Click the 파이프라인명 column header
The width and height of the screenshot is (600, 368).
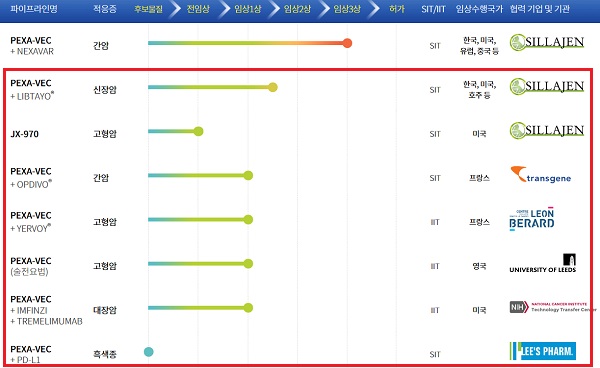tap(34, 9)
